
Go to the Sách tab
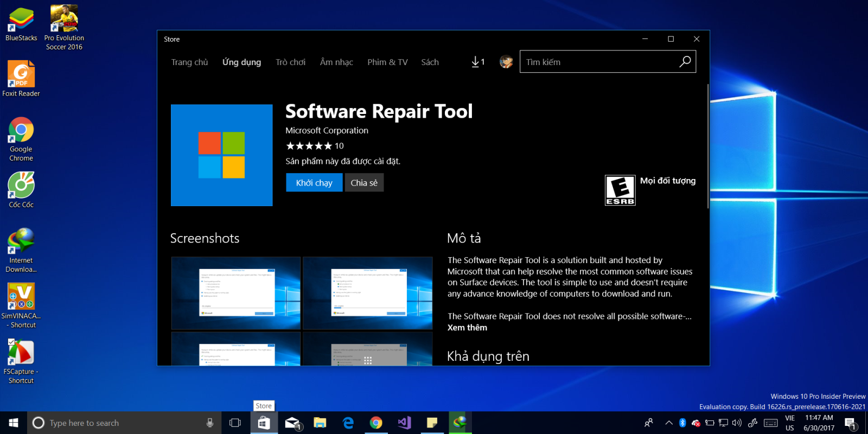pyautogui.click(x=430, y=62)
